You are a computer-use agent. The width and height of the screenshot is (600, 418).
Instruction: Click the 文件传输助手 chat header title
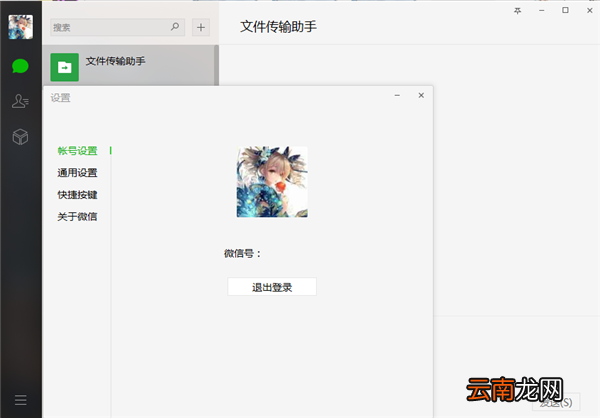coord(279,27)
